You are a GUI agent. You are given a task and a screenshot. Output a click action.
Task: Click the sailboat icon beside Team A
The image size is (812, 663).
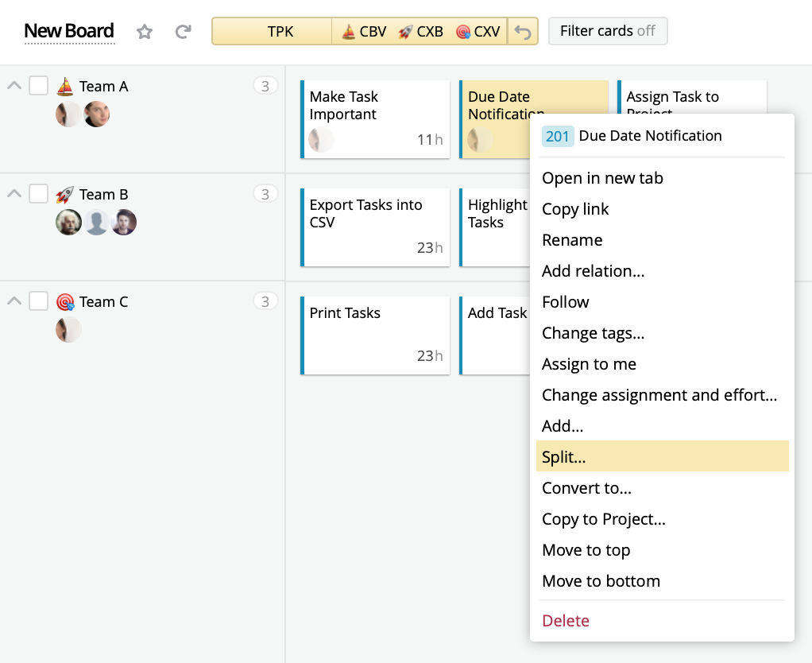coord(66,85)
